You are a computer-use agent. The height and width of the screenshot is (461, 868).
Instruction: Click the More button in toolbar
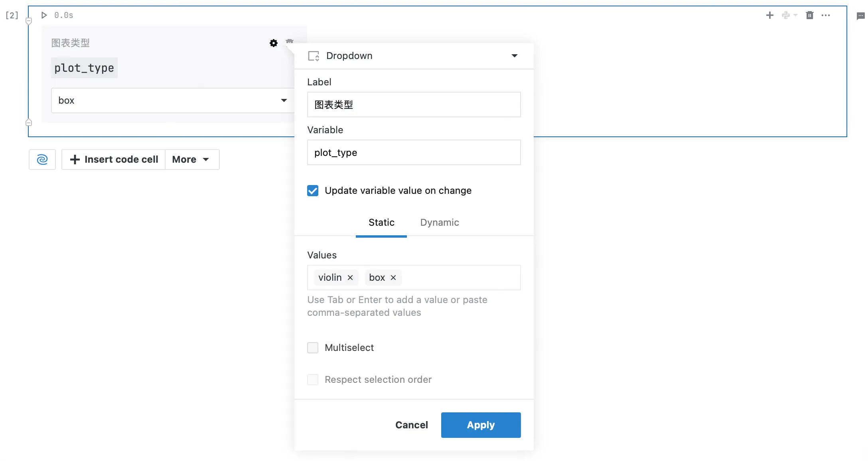click(191, 159)
